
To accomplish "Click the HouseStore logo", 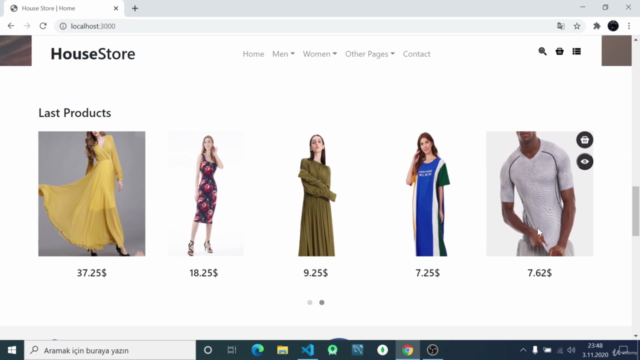I will (x=93, y=54).
